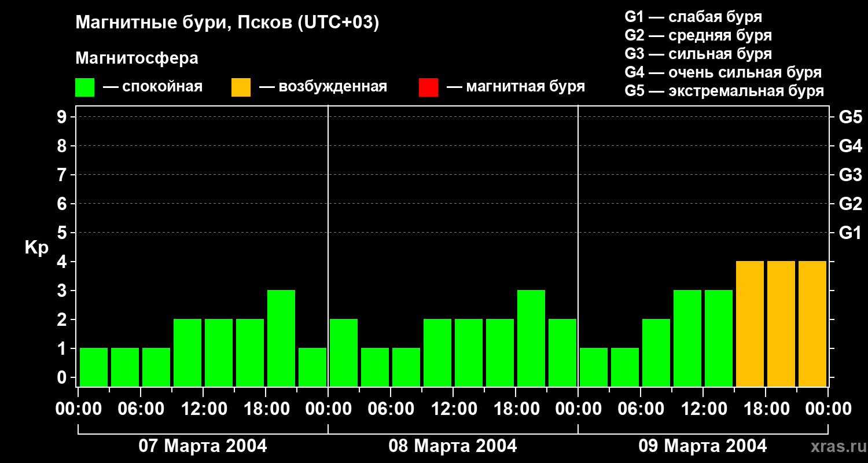Click the 'Магнитосфера' heading
Screen dimensions: 868x463
(x=137, y=58)
